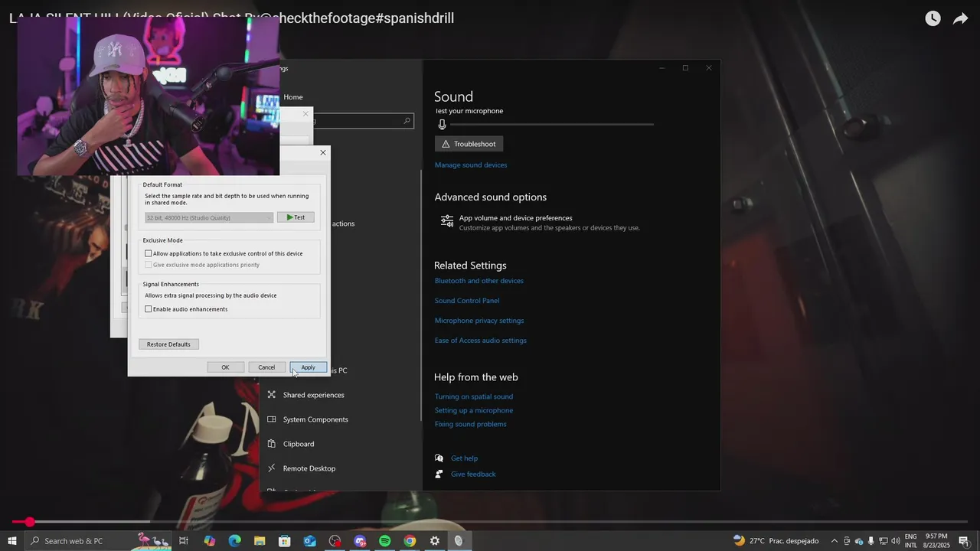The height and width of the screenshot is (551, 980).
Task: Click the OneDrive cloud tray icon
Action: click(x=859, y=541)
